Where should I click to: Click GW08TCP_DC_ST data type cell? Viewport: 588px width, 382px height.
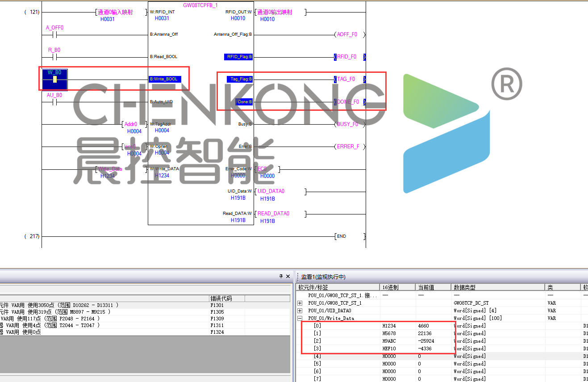pyautogui.click(x=498, y=303)
